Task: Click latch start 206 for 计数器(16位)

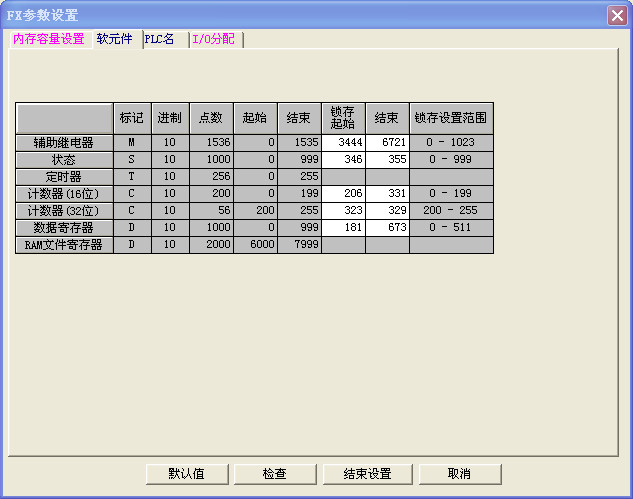Action: 343,194
